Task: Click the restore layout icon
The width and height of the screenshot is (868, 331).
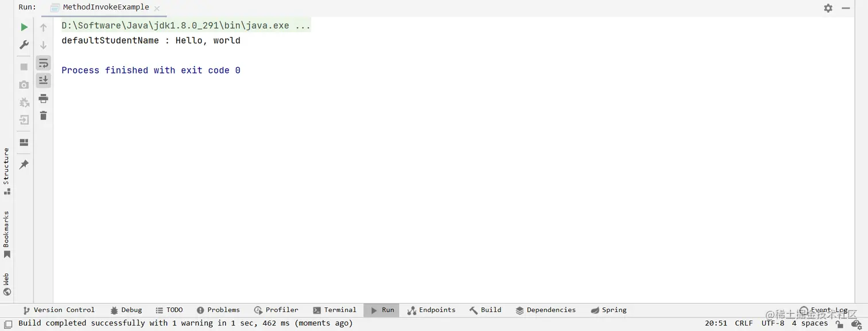Action: (24, 142)
